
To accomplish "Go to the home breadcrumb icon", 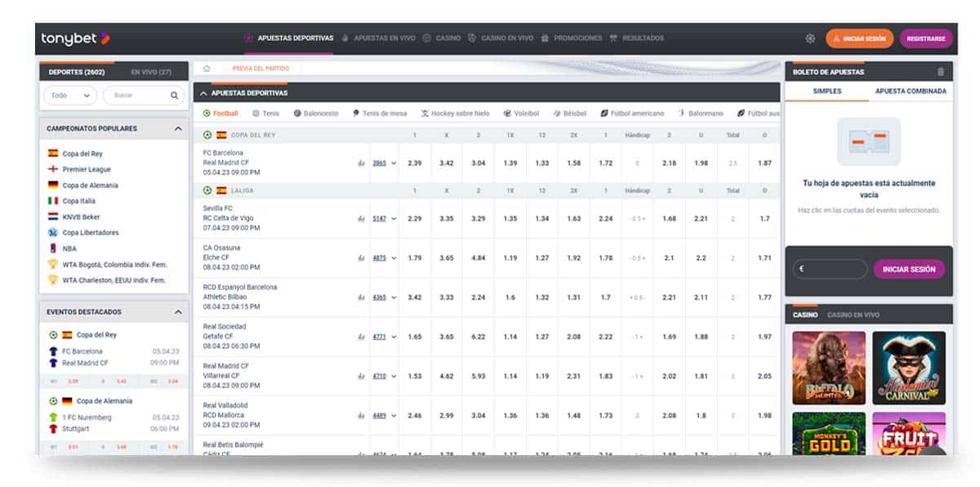I will pyautogui.click(x=207, y=69).
